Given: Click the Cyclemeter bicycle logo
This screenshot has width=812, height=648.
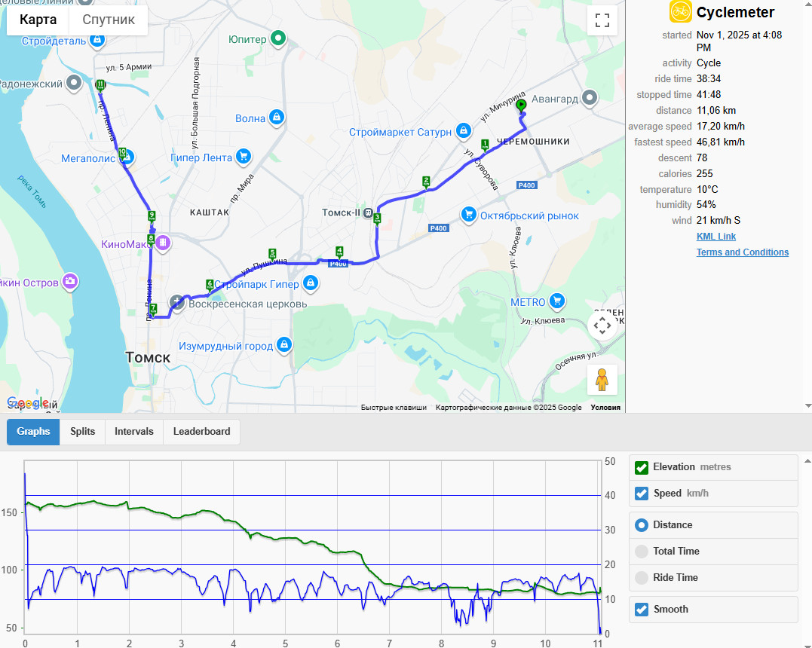Looking at the screenshot, I should (x=680, y=12).
